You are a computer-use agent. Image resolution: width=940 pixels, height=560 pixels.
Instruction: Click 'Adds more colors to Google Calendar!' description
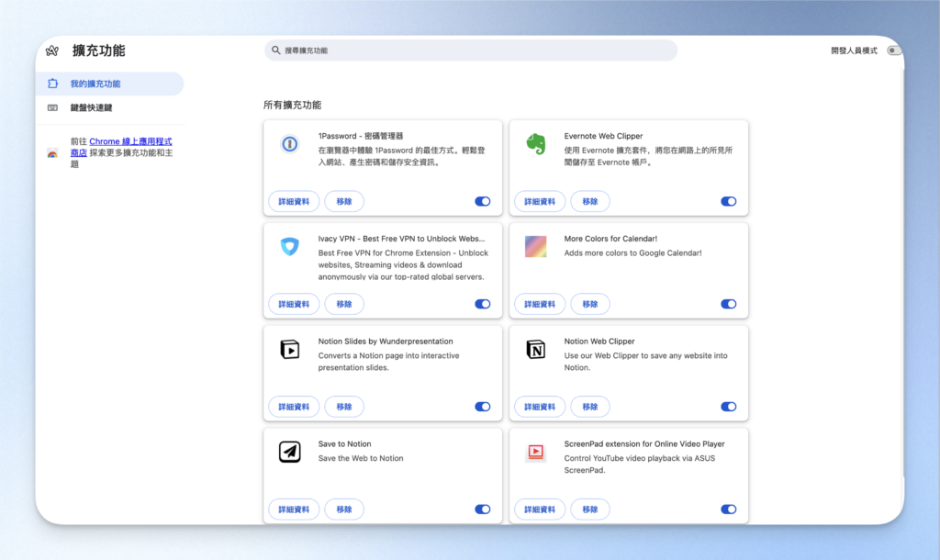(x=632, y=253)
